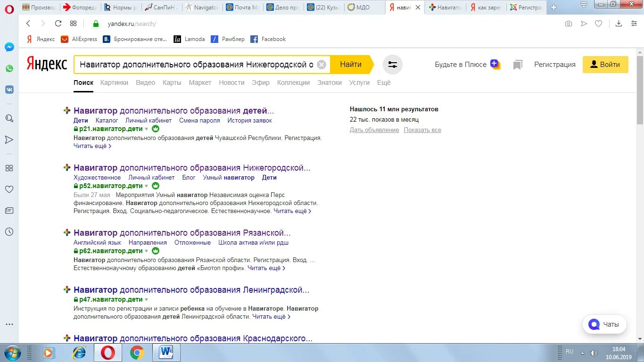Expand the р21.навигатор.дети address dropdown arrow

tap(147, 129)
